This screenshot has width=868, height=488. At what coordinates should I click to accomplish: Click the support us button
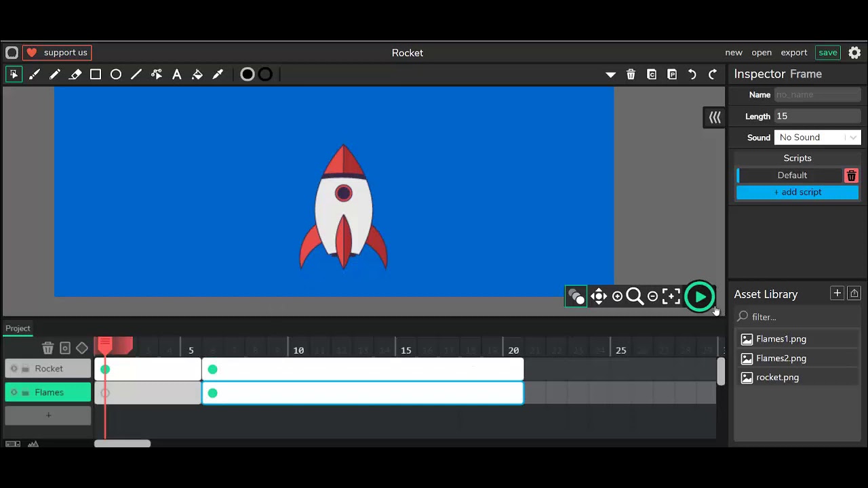57,53
